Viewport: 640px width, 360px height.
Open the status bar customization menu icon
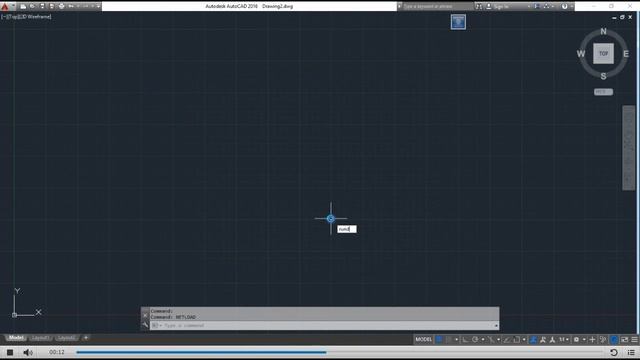pos(634,339)
